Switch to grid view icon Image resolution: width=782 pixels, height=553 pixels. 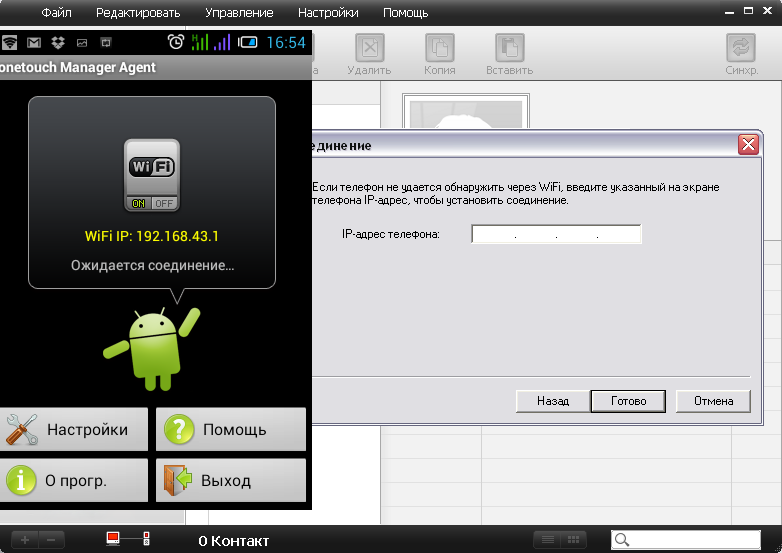click(x=574, y=540)
